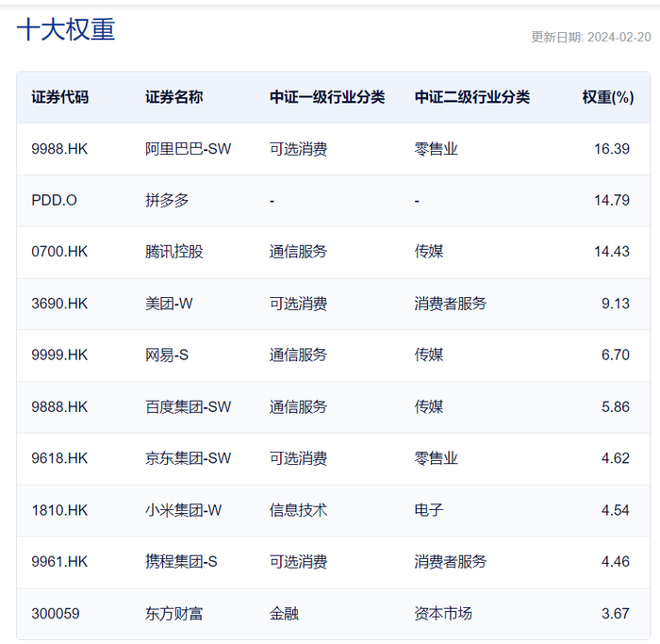The height and width of the screenshot is (644, 660).
Task: Click the 百度集团-SW name cell
Action: (x=189, y=407)
